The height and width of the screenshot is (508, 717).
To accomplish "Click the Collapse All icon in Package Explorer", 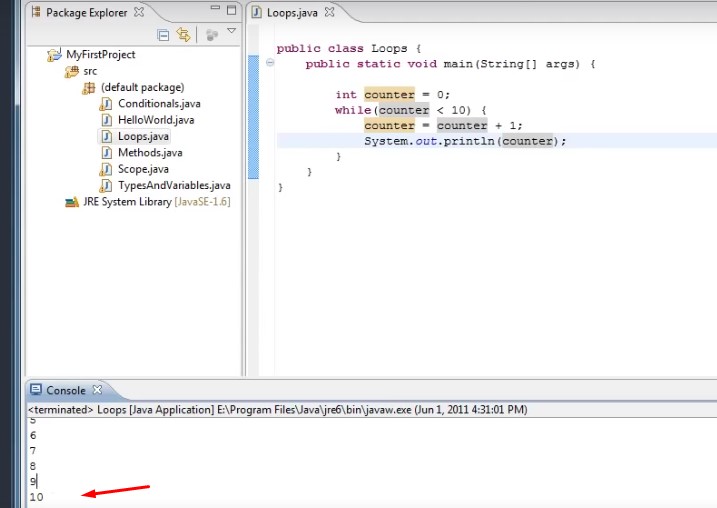I will coord(164,35).
